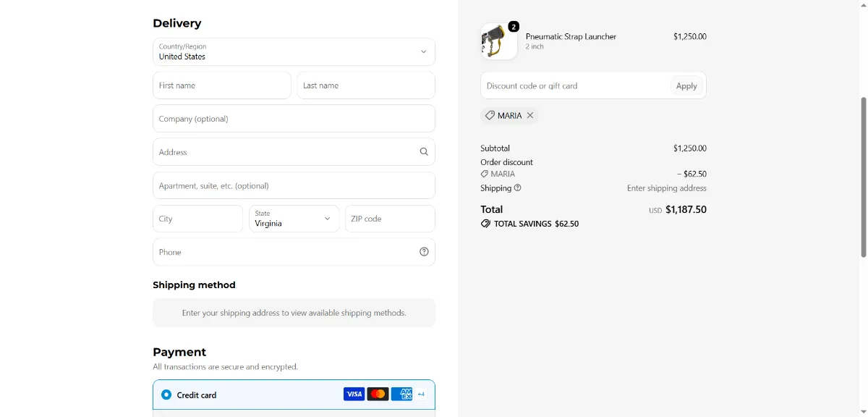
Task: Click the Phone number field
Action: [294, 252]
